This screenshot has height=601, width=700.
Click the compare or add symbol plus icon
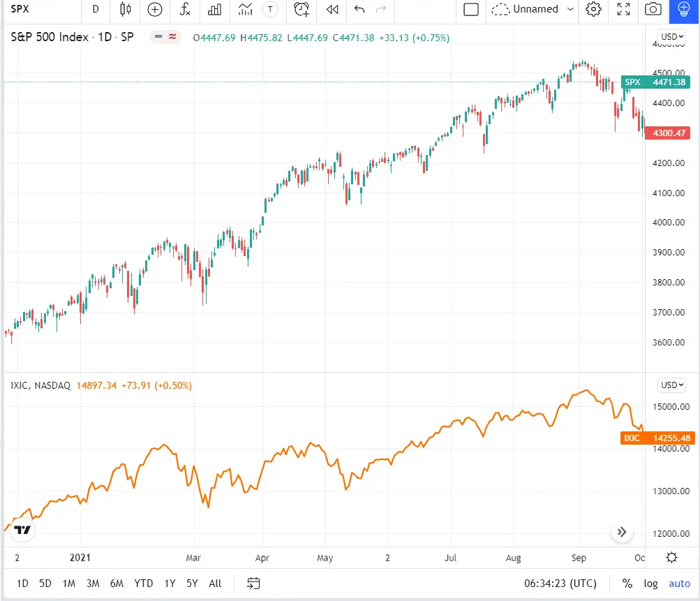pos(155,9)
